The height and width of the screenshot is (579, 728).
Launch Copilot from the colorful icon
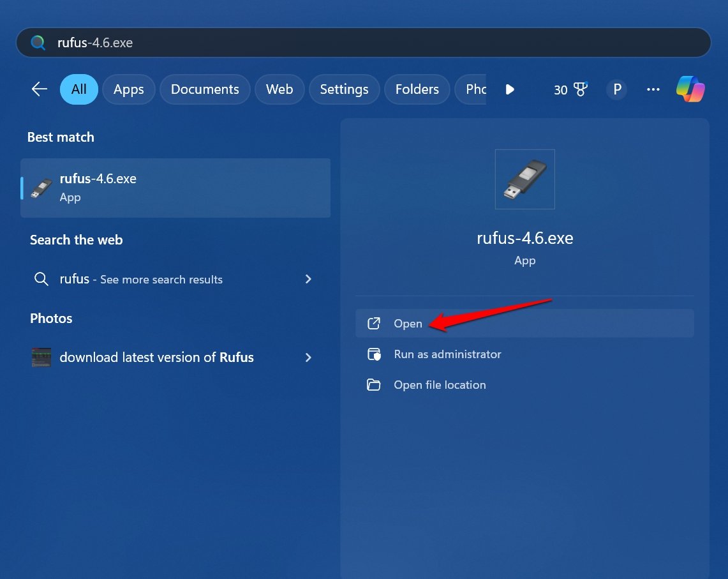click(x=690, y=89)
